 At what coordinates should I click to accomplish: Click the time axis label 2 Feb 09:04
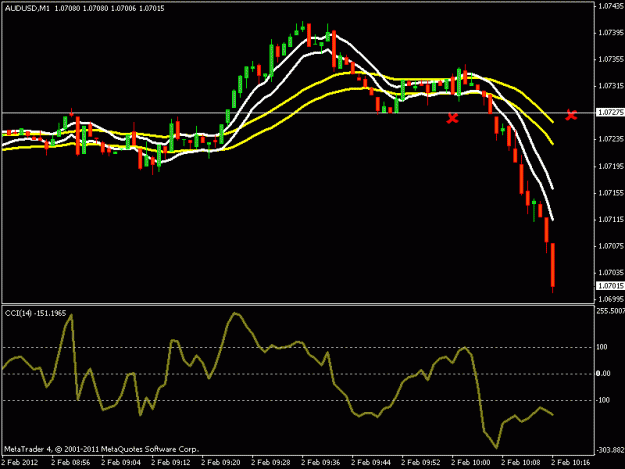pos(121,462)
